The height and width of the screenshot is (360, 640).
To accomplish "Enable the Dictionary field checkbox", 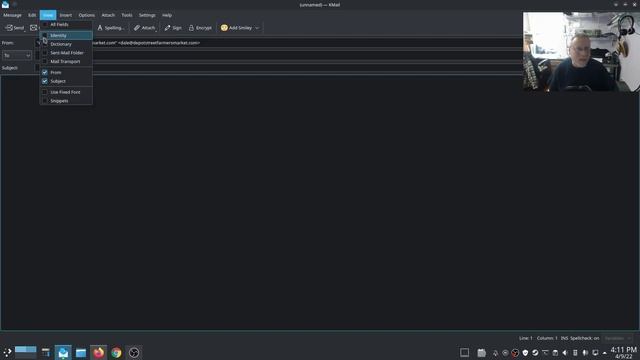I will click(45, 44).
